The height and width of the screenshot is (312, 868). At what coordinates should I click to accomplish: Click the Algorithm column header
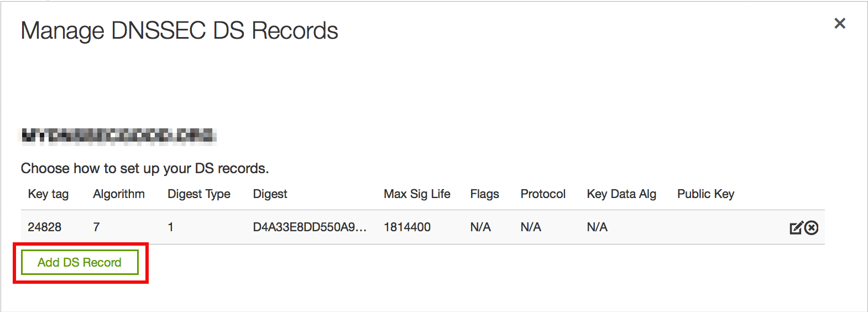click(119, 194)
